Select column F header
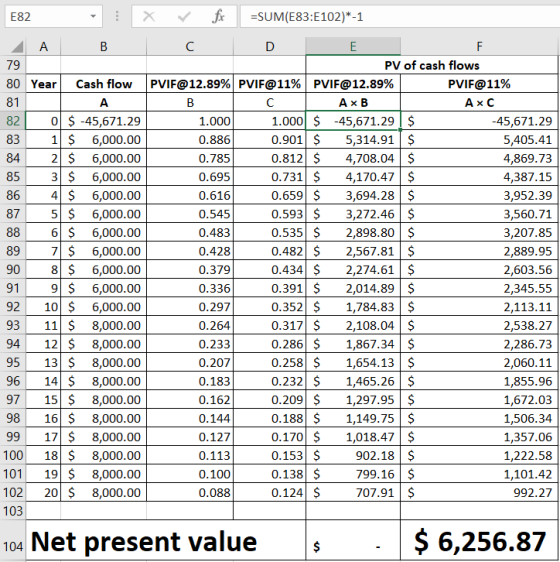The width and height of the screenshot is (560, 562). click(479, 47)
